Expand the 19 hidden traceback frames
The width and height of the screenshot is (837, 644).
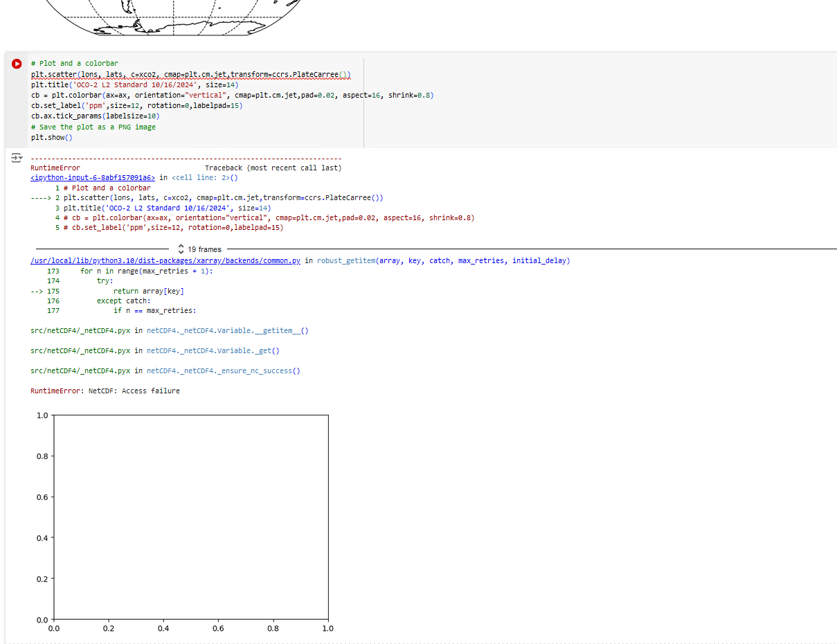pyautogui.click(x=200, y=249)
